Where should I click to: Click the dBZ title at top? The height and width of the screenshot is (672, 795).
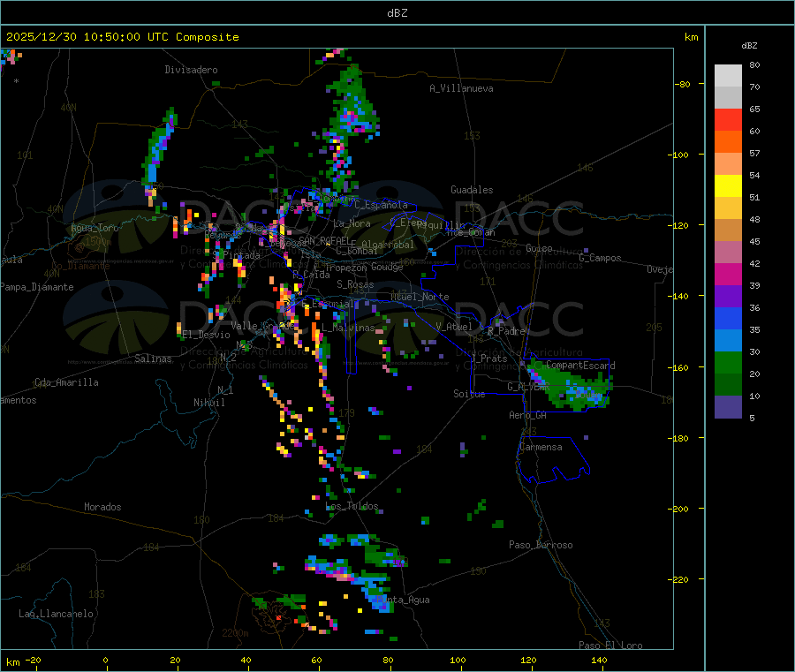pyautogui.click(x=397, y=13)
